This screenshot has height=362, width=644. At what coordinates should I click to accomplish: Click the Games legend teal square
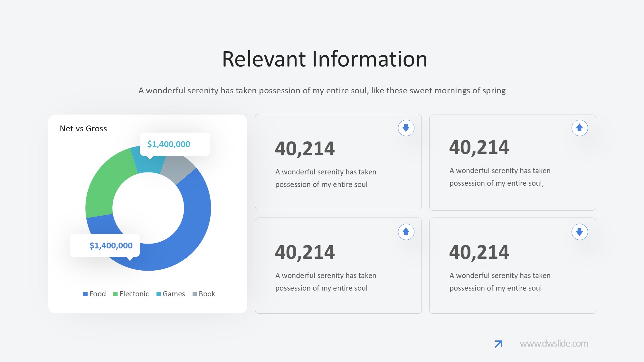[158, 294]
